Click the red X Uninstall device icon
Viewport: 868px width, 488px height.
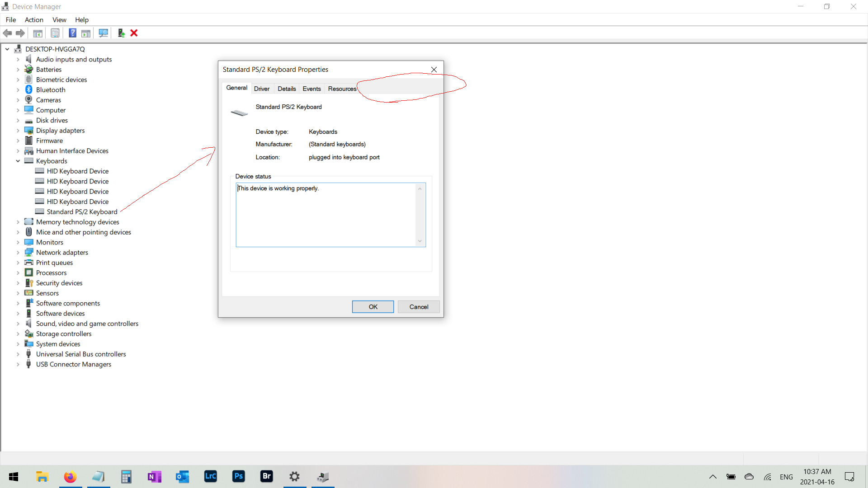[x=134, y=33]
